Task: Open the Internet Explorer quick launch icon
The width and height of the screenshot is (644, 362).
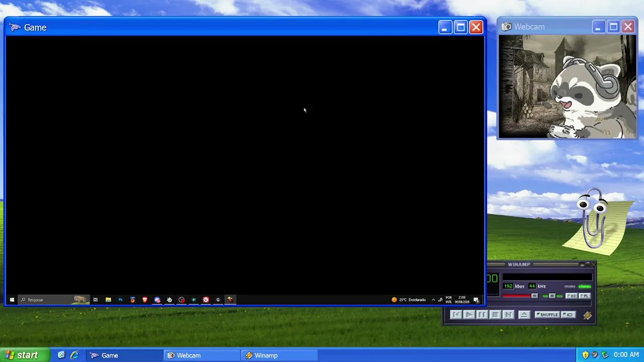Action: [74, 355]
